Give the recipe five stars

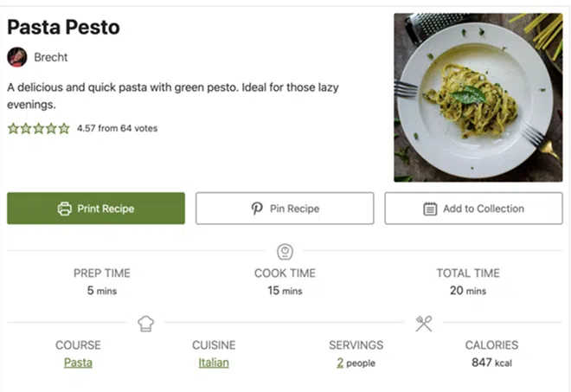point(64,128)
